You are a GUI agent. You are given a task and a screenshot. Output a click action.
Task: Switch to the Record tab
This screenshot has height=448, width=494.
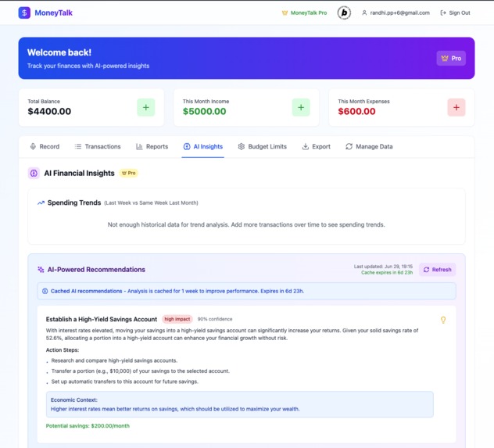(45, 146)
